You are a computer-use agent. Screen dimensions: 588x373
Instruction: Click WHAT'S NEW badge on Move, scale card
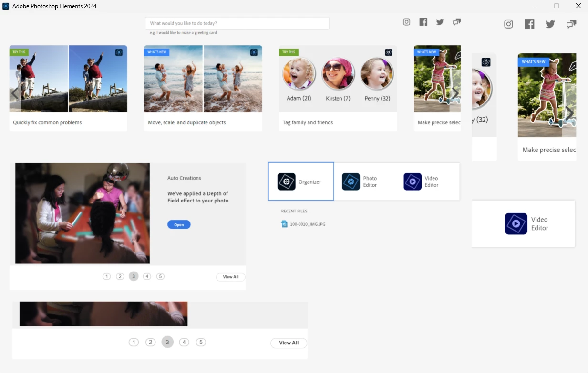click(x=157, y=52)
